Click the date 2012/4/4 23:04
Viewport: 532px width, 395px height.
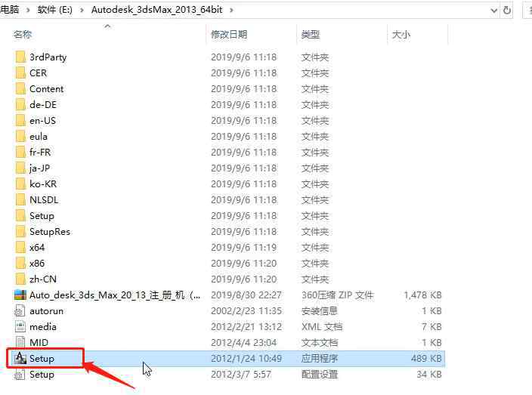(244, 342)
